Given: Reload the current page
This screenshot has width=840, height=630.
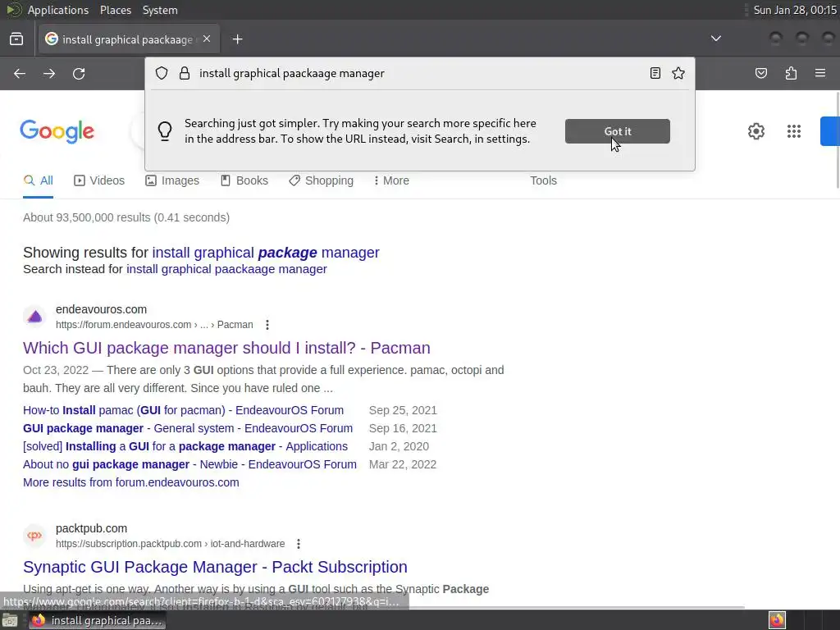Looking at the screenshot, I should 79,73.
